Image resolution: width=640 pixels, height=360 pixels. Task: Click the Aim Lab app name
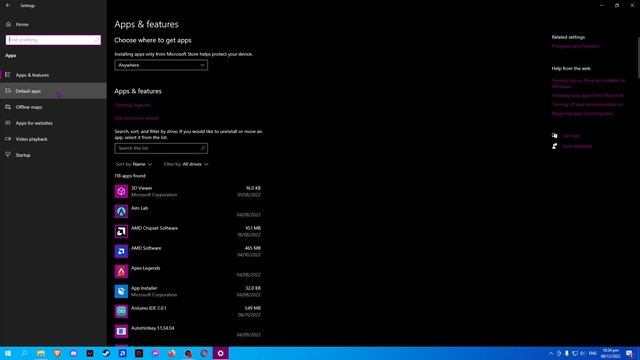coord(140,208)
